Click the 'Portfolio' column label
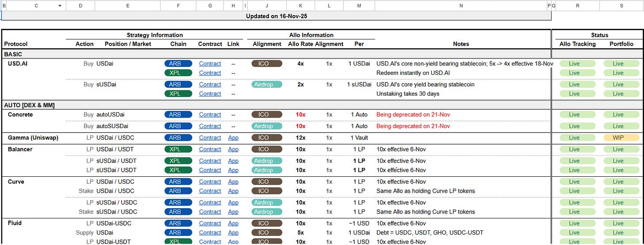644x245 pixels. (x=621, y=44)
